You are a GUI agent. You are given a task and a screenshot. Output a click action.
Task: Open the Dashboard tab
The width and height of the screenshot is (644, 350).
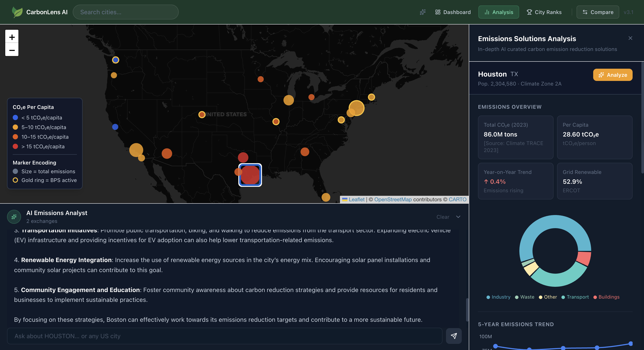point(453,12)
